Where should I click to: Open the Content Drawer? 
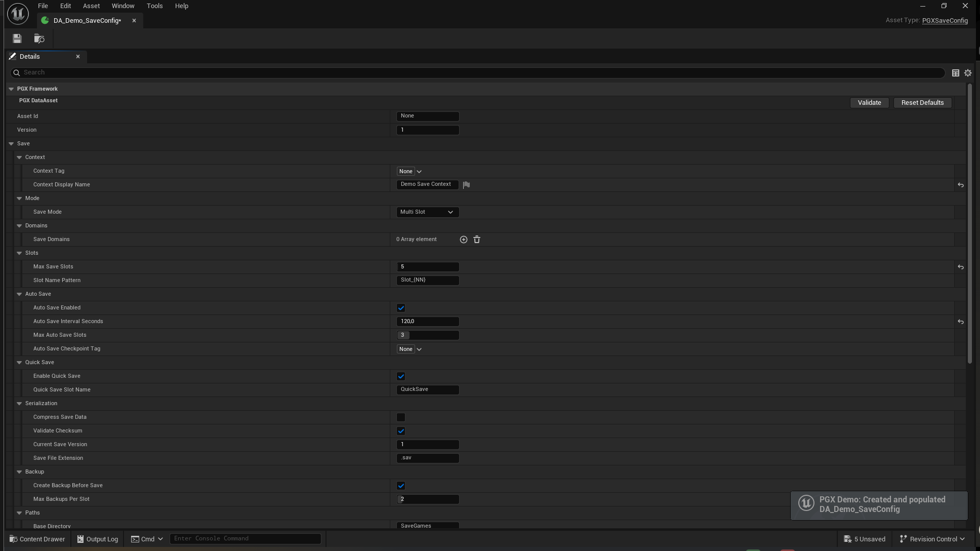[36, 538]
